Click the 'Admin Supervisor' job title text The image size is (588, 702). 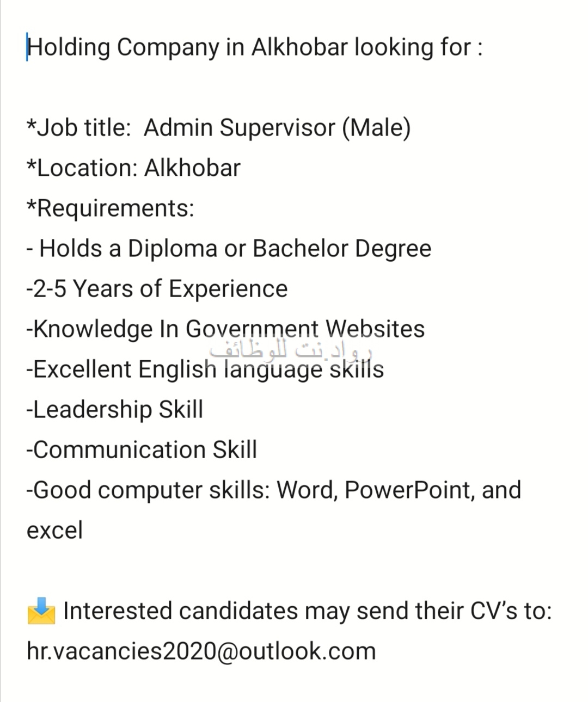(x=239, y=128)
